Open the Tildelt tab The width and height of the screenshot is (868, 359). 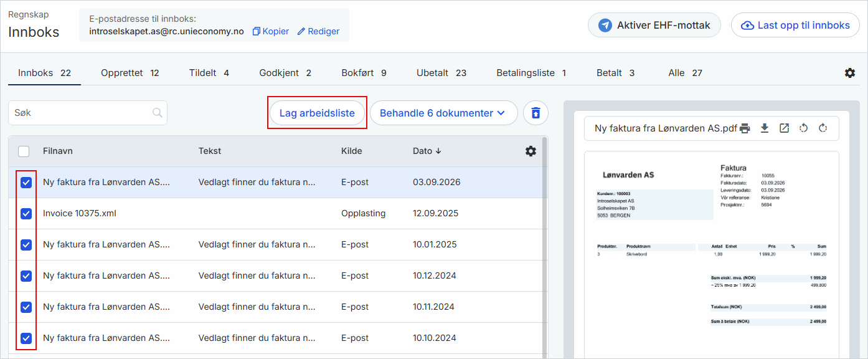coord(209,73)
